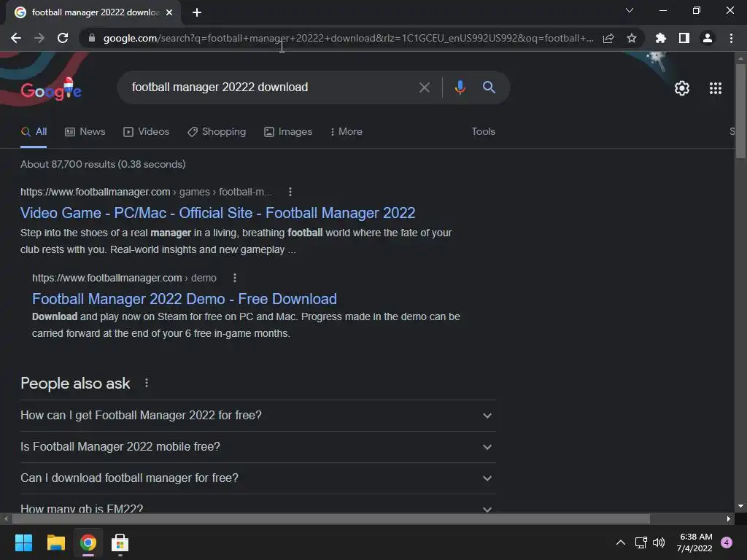Go to the Google homepage logo
This screenshot has height=560, width=747.
[52, 89]
